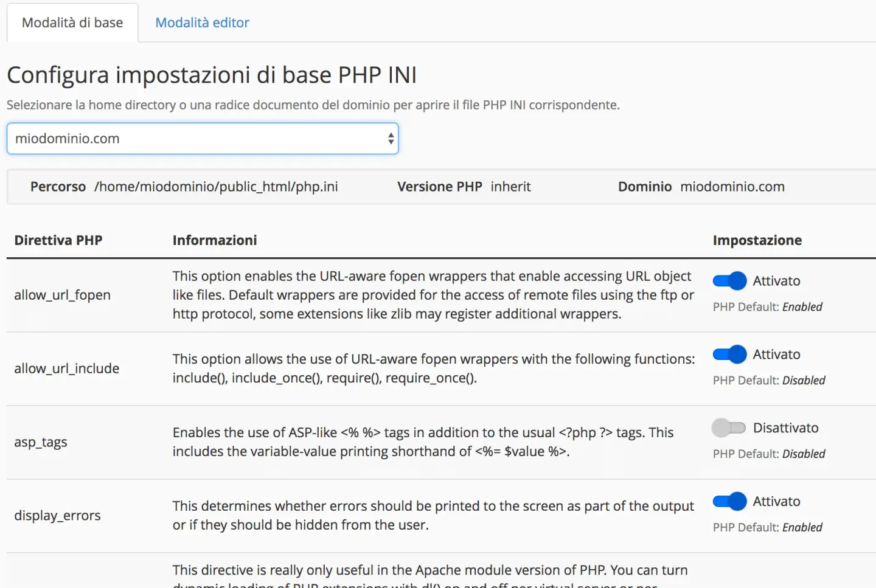Screen dimensions: 876x588
Task: Click the Versione PHP inherit value
Action: [x=511, y=187]
